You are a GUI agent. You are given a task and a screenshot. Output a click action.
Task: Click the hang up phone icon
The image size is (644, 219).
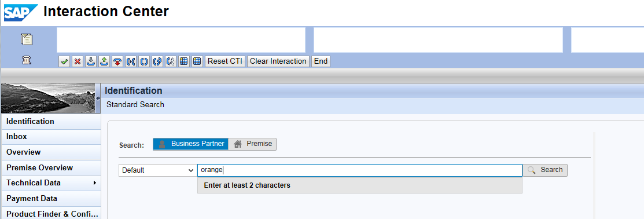coord(117,61)
